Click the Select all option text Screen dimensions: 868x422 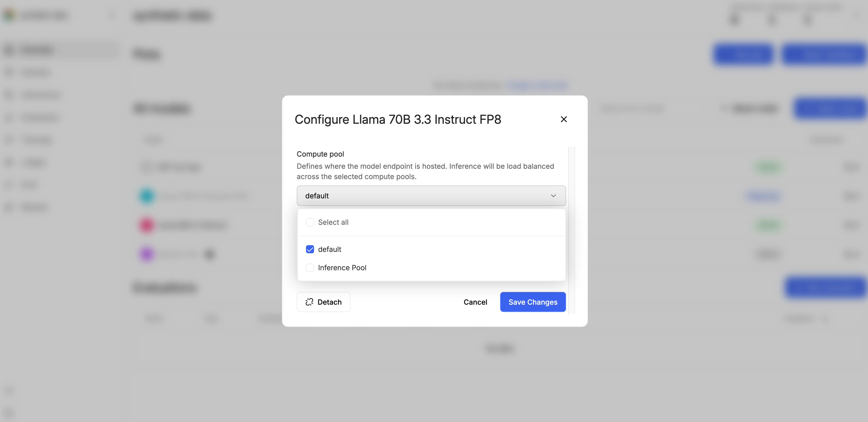pos(333,222)
